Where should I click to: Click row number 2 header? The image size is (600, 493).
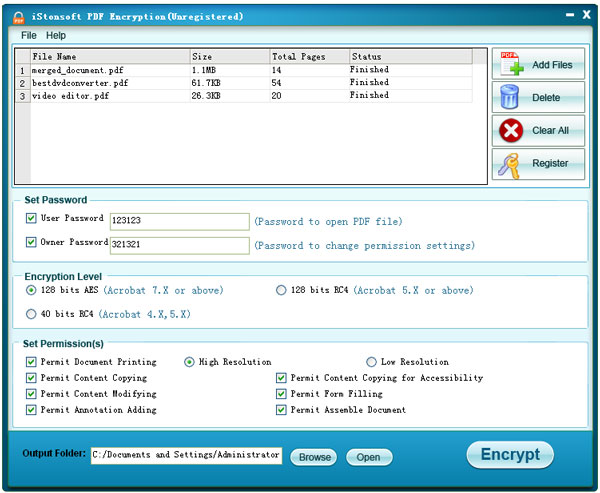[23, 83]
